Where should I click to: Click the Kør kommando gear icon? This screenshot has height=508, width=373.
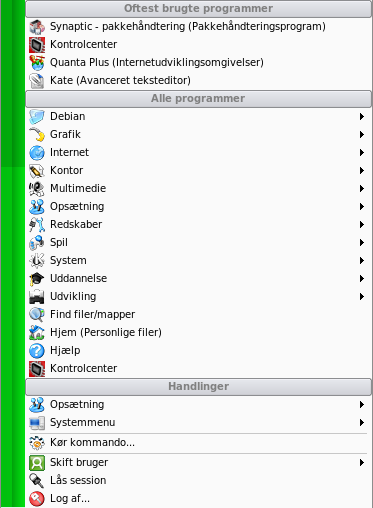click(37, 443)
